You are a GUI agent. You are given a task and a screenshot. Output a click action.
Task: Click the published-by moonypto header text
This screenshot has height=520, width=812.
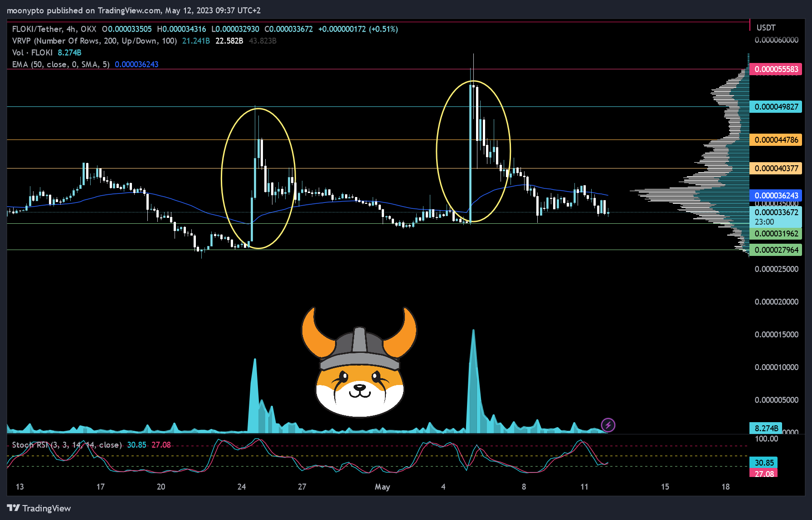(134, 10)
